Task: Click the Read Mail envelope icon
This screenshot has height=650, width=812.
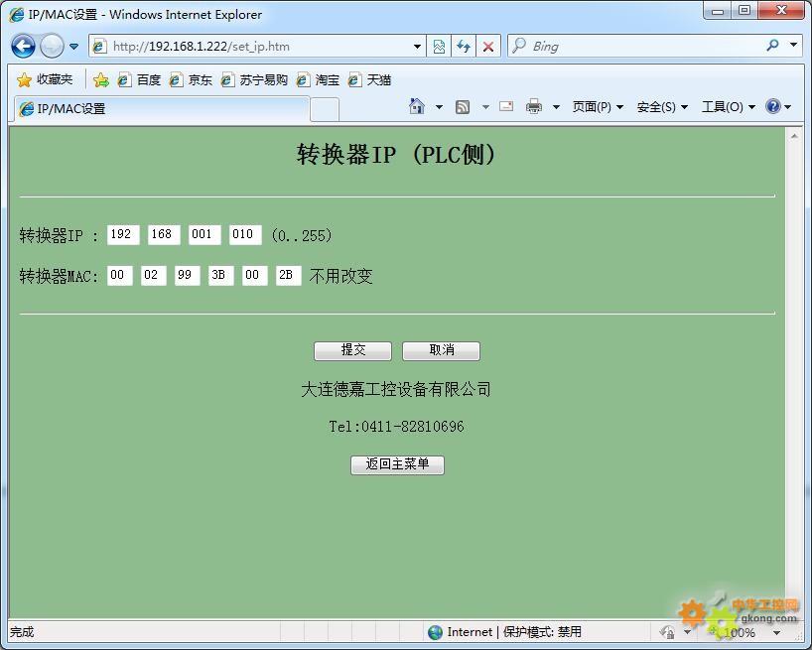Action: [x=506, y=107]
